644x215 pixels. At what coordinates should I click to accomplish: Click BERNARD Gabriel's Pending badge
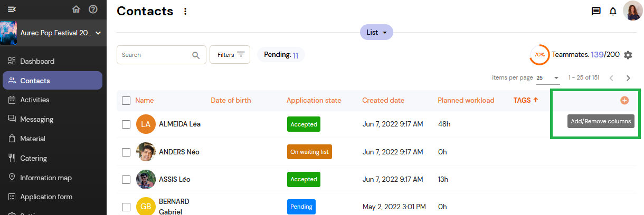pos(301,207)
